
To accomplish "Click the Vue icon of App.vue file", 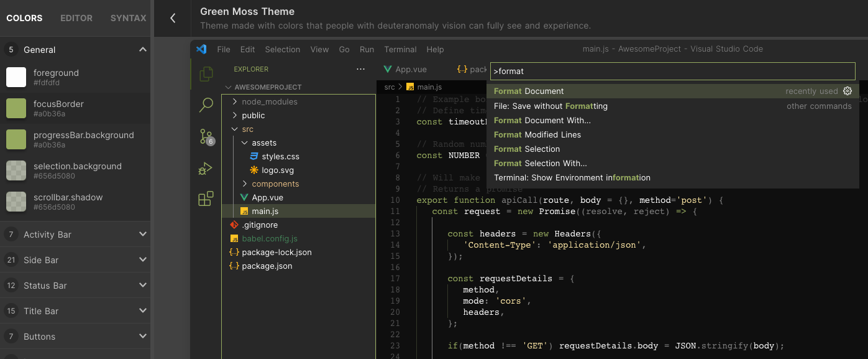I will (244, 197).
